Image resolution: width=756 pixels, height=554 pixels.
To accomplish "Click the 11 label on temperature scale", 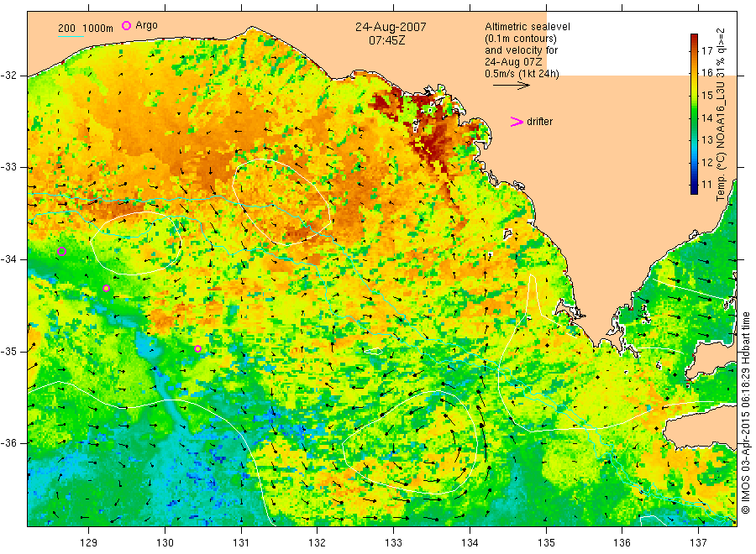I will coord(706,185).
